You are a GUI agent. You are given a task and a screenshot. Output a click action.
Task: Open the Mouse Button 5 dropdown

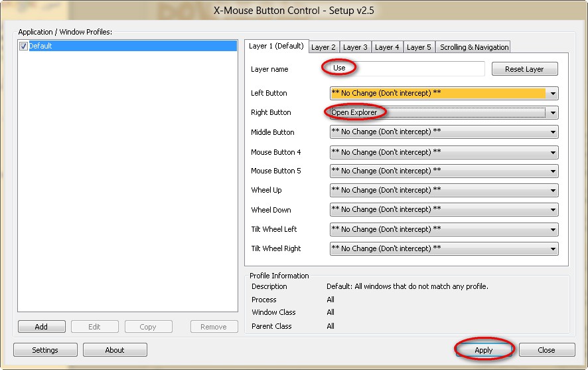444,171
